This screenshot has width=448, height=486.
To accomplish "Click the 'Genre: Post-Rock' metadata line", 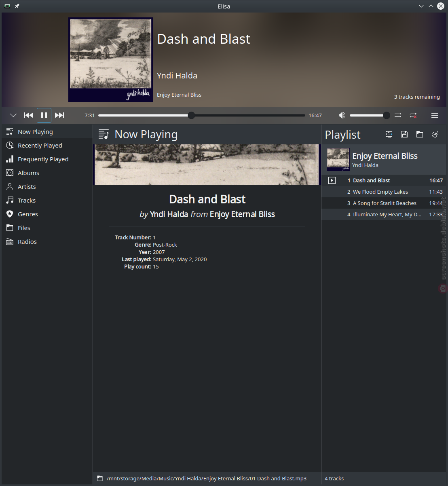I will pyautogui.click(x=156, y=245).
